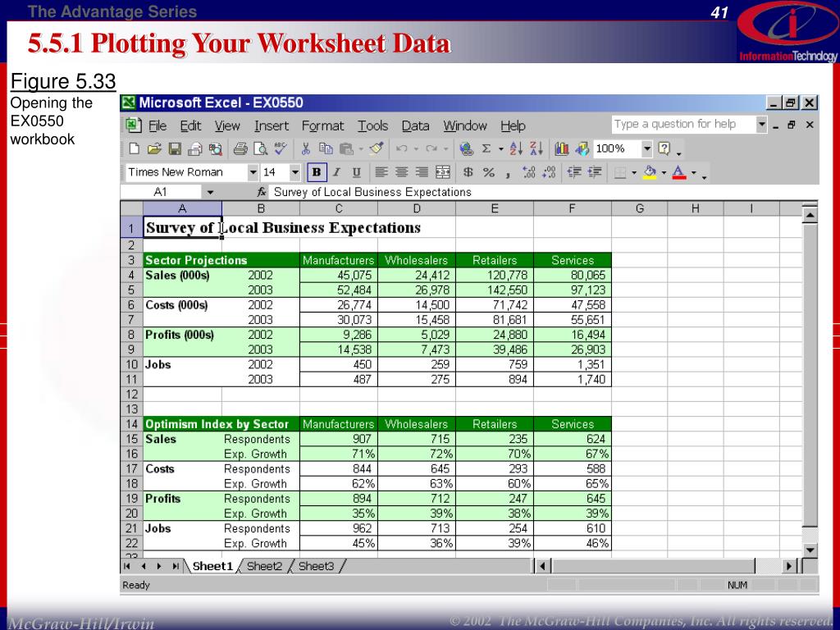Open Print Preview icon
The width and height of the screenshot is (840, 630).
tap(260, 149)
